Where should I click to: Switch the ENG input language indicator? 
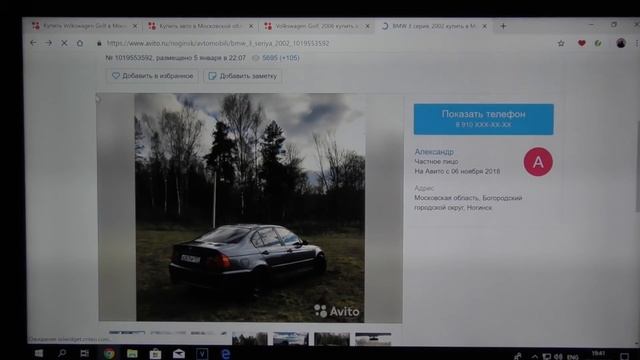coord(573,357)
